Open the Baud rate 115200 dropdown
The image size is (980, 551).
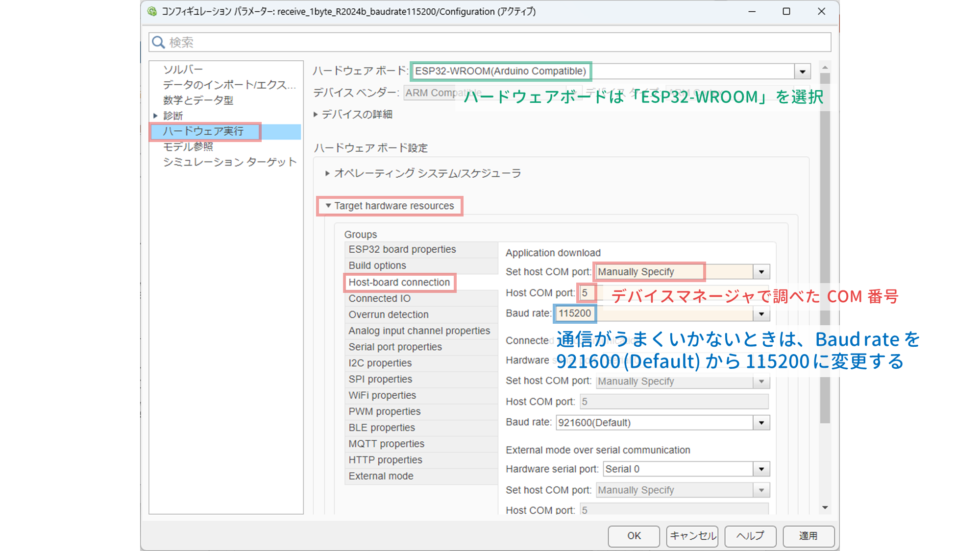point(761,314)
